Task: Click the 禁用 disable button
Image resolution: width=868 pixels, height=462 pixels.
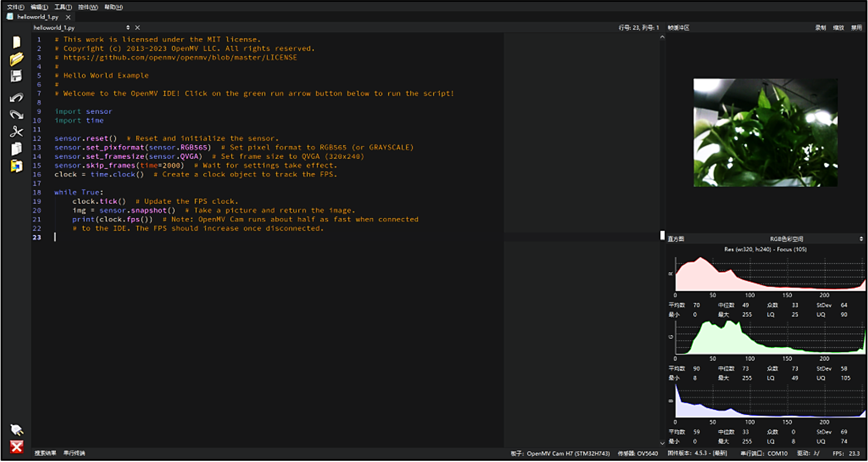Action: pos(856,28)
